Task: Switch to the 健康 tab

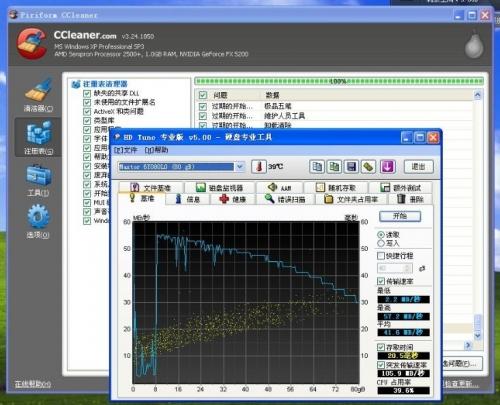Action: pyautogui.click(x=233, y=199)
